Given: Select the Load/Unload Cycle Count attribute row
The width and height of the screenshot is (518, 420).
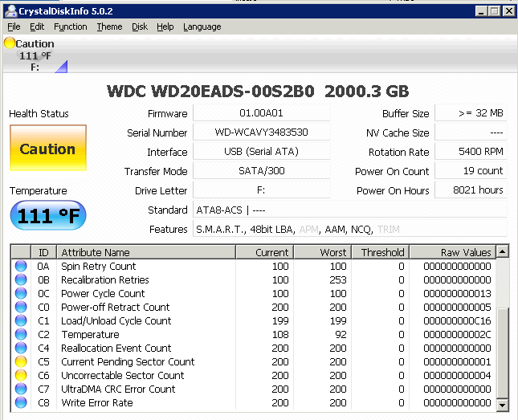Looking at the screenshot, I should tap(254, 320).
